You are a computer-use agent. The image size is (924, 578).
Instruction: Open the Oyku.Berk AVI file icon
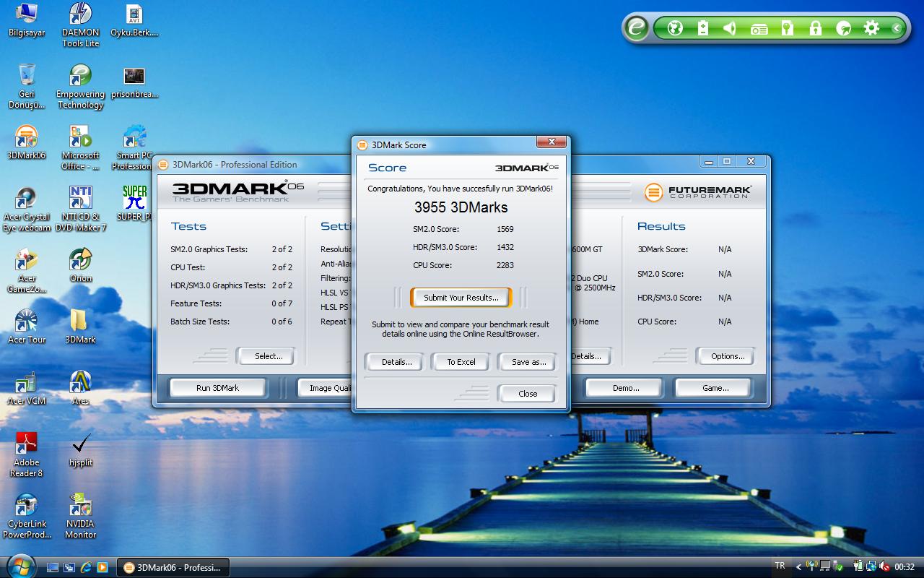click(134, 20)
